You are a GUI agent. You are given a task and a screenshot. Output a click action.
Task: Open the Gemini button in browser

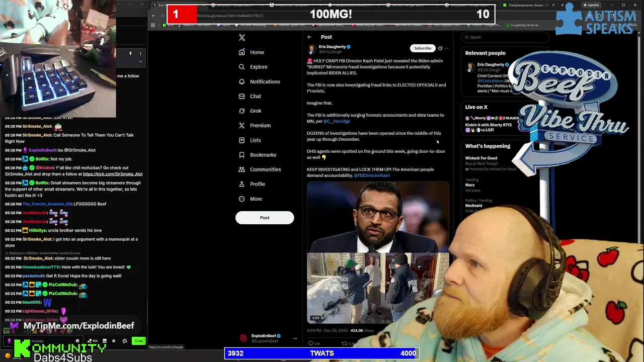591,5
